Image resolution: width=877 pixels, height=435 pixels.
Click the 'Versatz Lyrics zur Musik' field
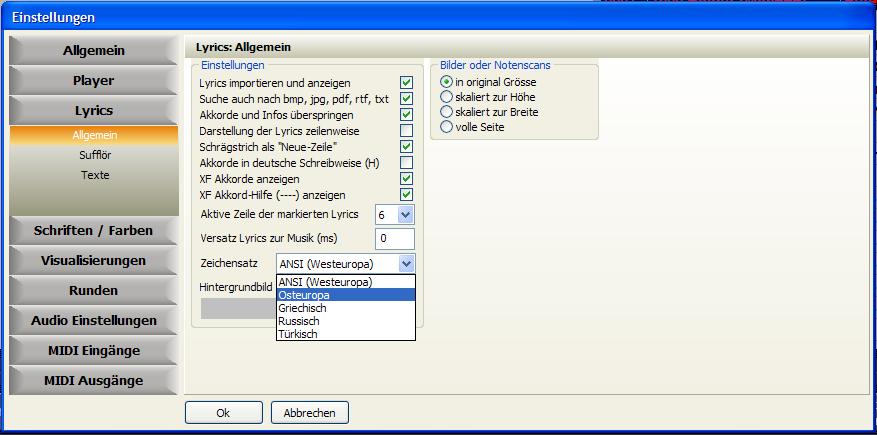(x=394, y=238)
